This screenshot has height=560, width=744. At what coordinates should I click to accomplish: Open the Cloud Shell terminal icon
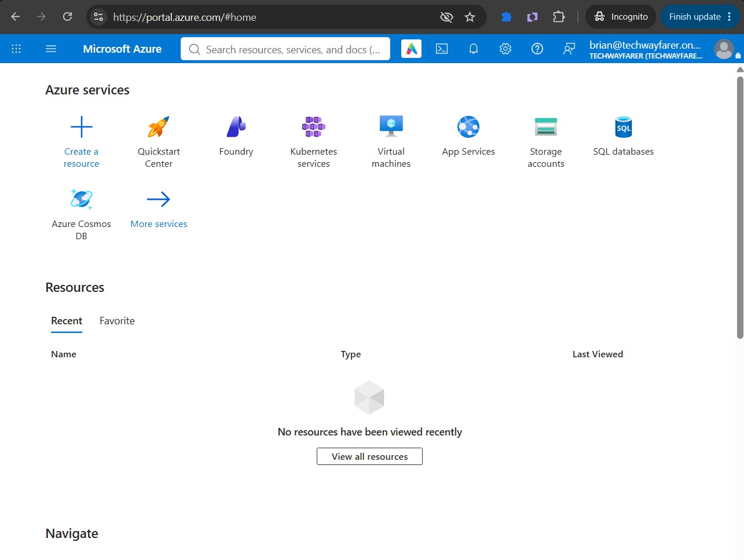click(x=442, y=49)
